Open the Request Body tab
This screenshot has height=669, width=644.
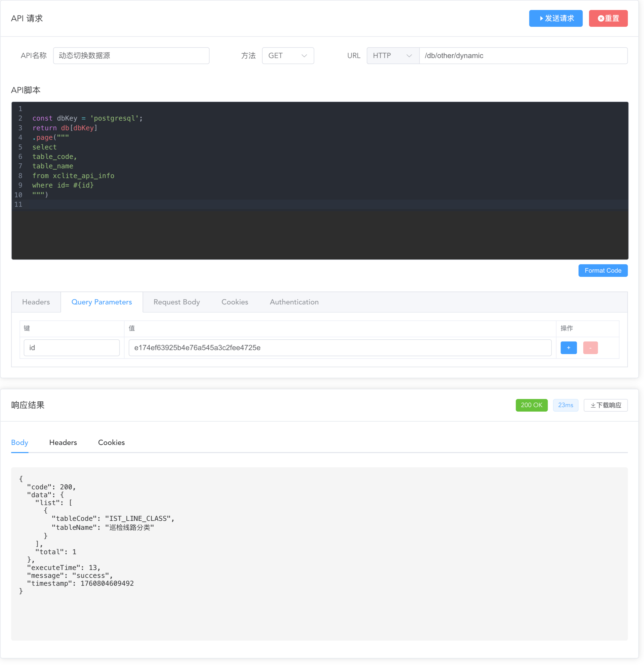176,302
